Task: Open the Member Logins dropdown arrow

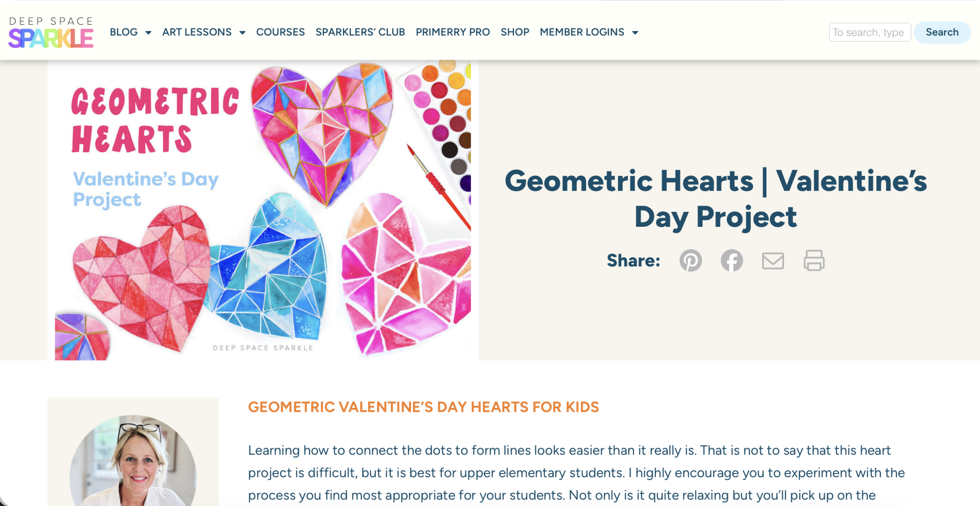Action: click(635, 33)
